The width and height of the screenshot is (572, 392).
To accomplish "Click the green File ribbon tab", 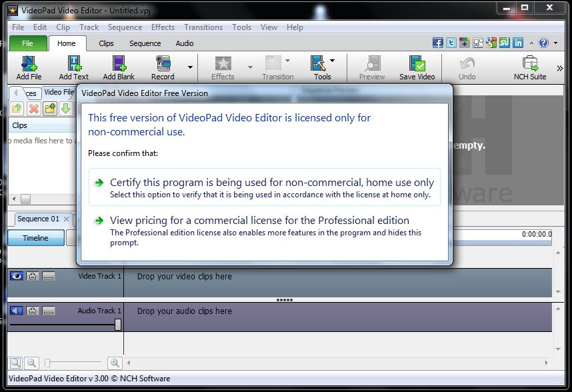I will [x=28, y=43].
